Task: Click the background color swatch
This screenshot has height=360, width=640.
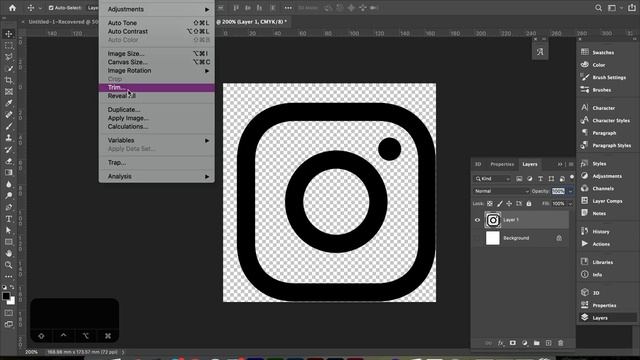Action: [12, 302]
